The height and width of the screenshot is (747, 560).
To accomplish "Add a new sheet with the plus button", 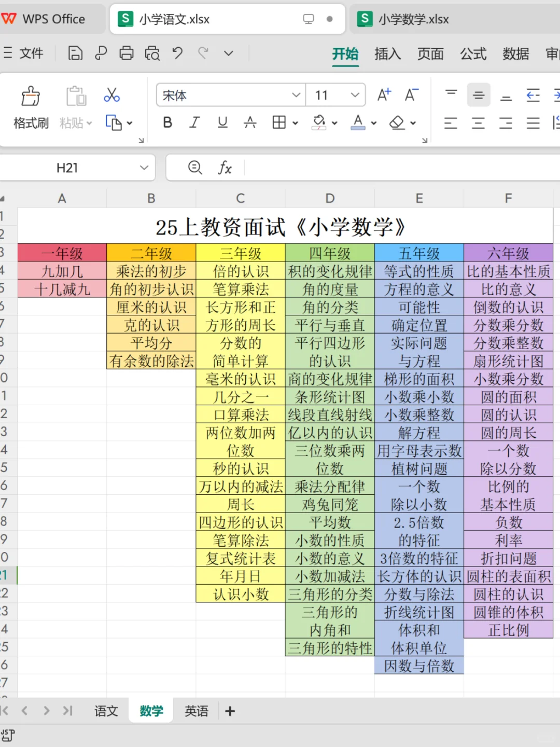I will pyautogui.click(x=229, y=711).
